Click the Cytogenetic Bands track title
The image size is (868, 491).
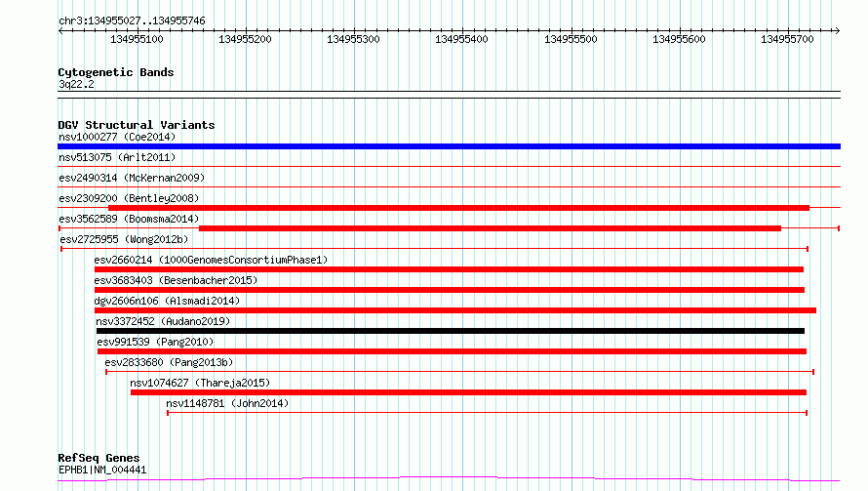[x=116, y=72]
